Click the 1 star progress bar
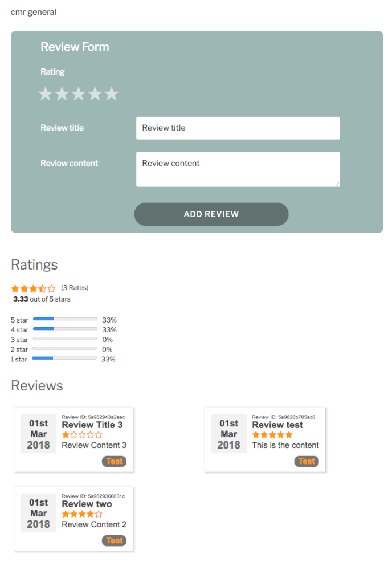The height and width of the screenshot is (570, 392). tap(64, 358)
